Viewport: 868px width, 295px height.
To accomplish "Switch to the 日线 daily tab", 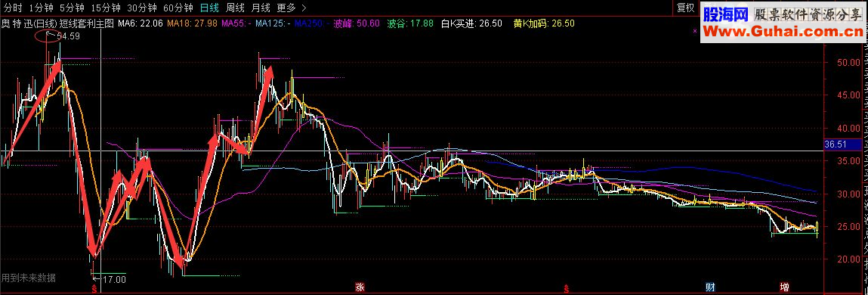I will (209, 8).
